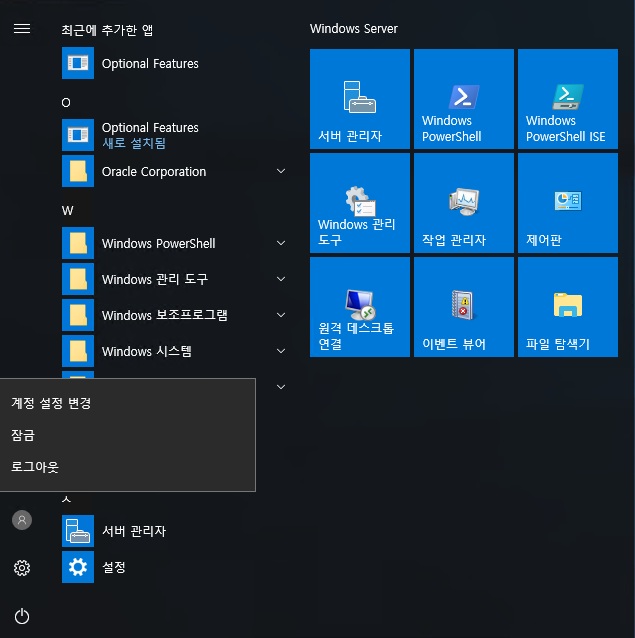Launch the Windows PowerShell ISE tile
635x638 pixels.
pos(567,99)
